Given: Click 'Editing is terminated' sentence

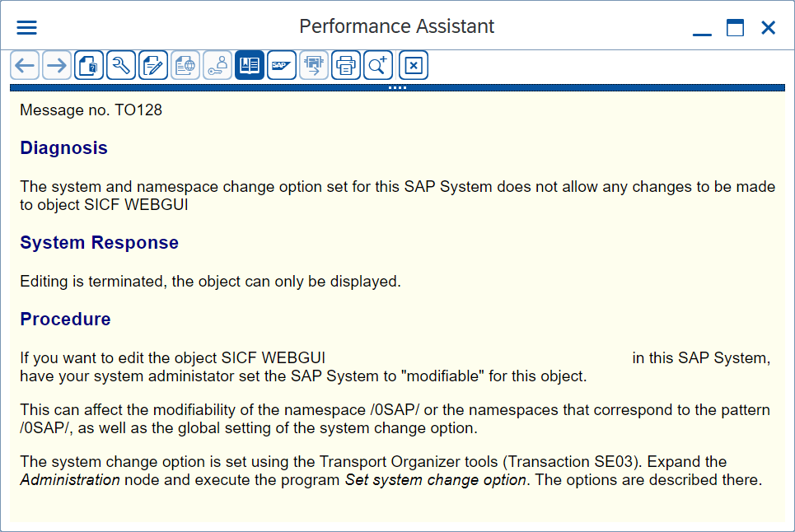Looking at the screenshot, I should tap(210, 281).
